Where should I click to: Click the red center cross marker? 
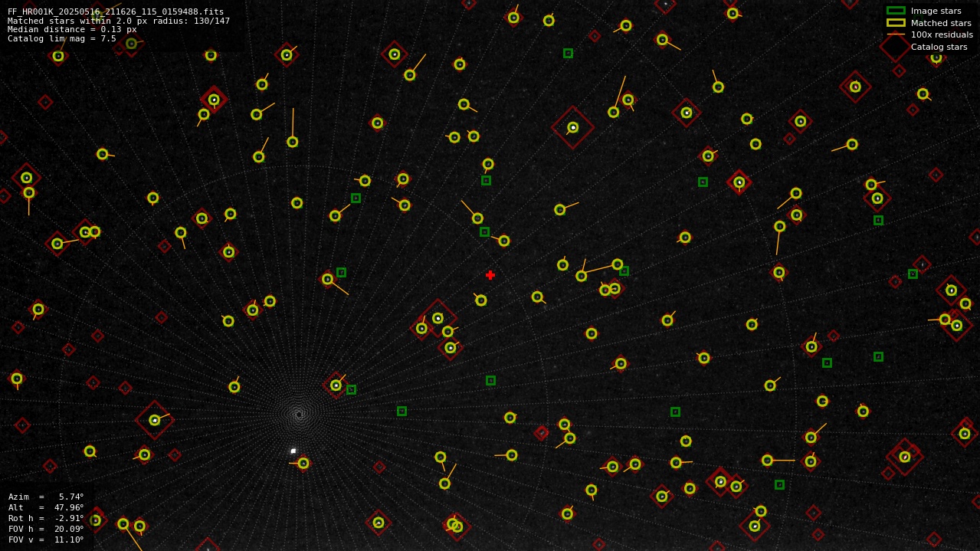click(x=490, y=275)
